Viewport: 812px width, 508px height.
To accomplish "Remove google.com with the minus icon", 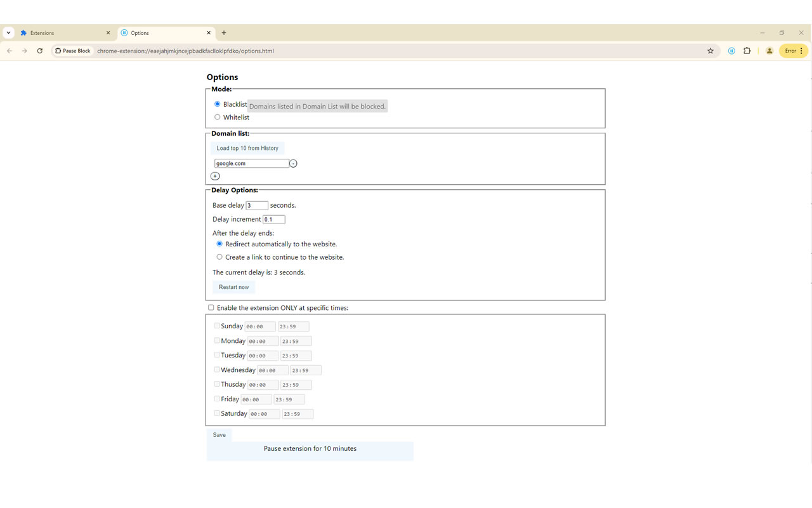I will click(x=293, y=164).
